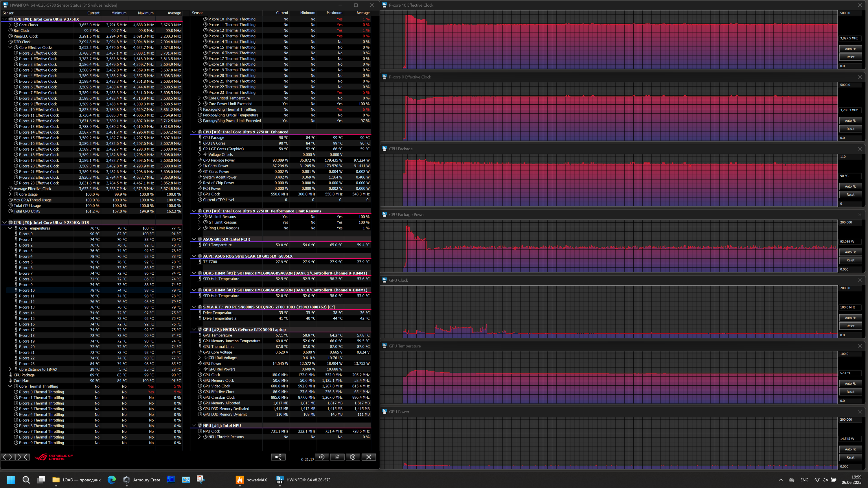Click the share/network remote icon button
This screenshot has height=488, width=868.
click(x=278, y=457)
